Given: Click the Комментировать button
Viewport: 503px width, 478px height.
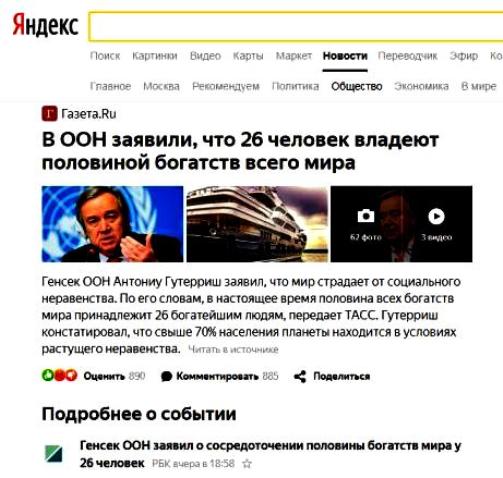Looking at the screenshot, I should pyautogui.click(x=219, y=377).
